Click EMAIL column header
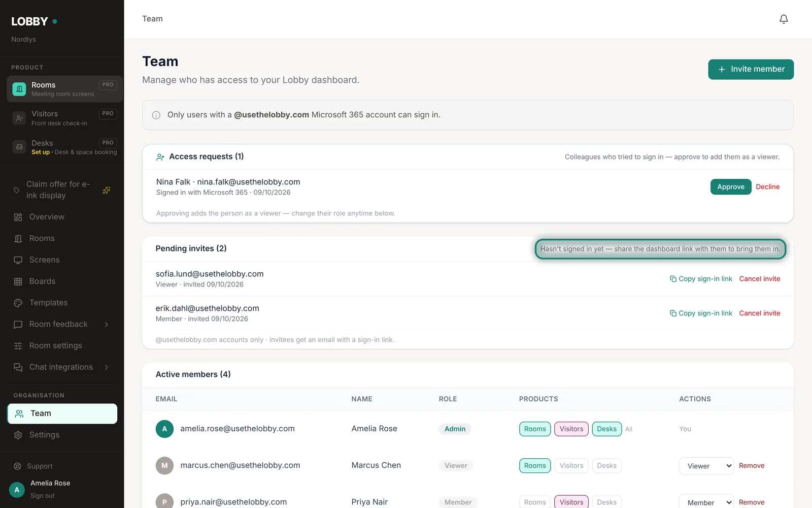Screen dimensions: 812x508 click(x=166, y=399)
